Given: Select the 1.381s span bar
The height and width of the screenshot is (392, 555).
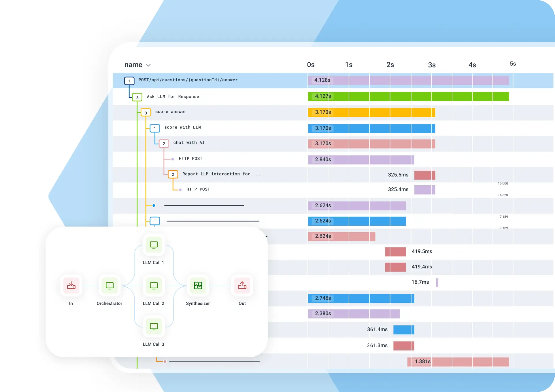Looking at the screenshot, I should coord(458,362).
